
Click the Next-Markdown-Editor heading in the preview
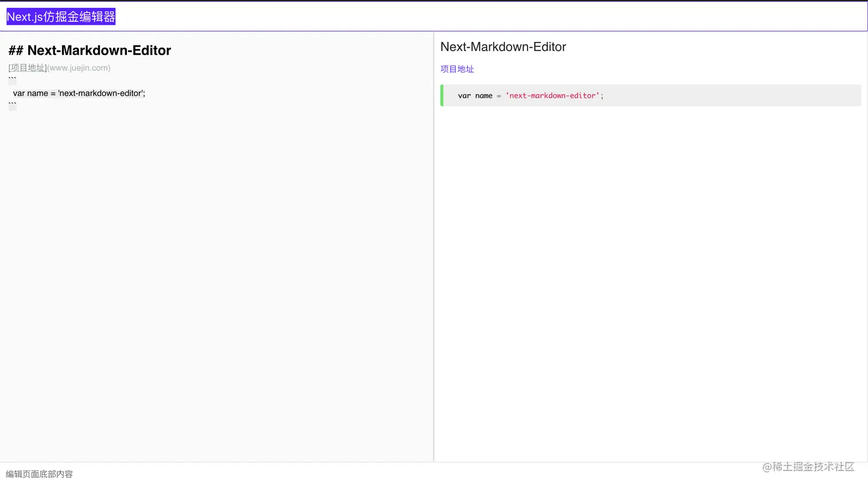tap(503, 47)
